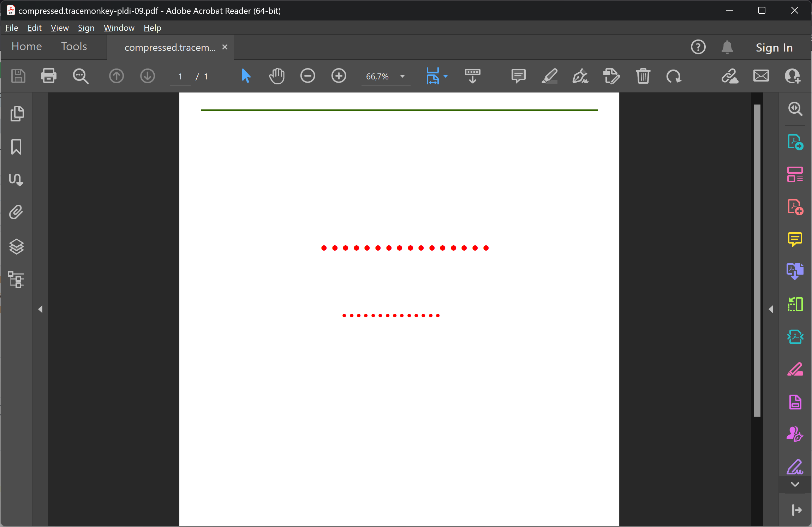Expand the page display options dropdown
The image size is (812, 527).
click(x=446, y=76)
